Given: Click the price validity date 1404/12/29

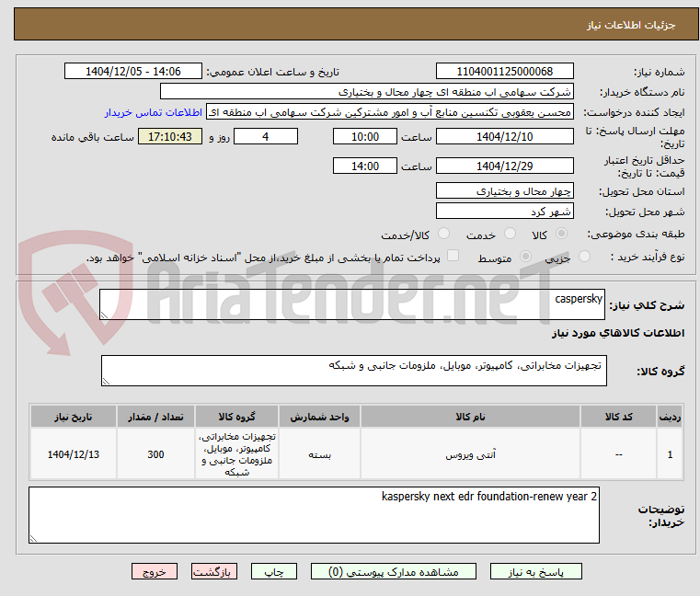Looking at the screenshot, I should (504, 166).
